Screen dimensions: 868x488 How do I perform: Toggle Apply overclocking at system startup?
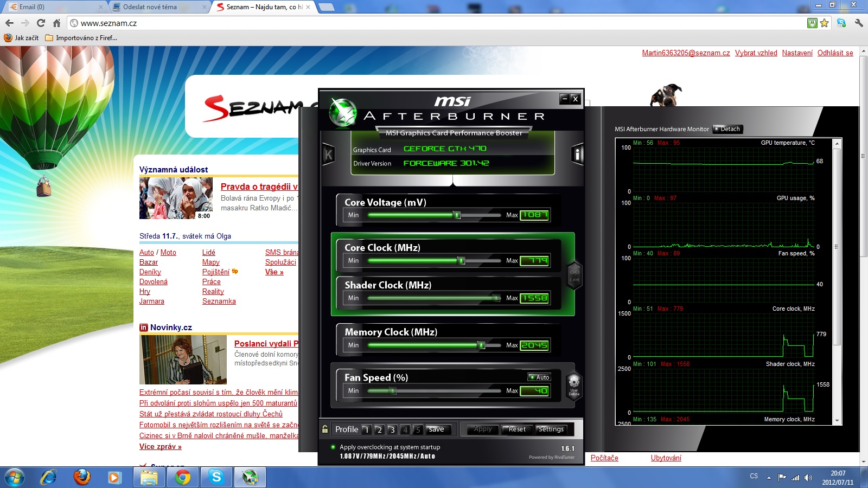[x=333, y=447]
